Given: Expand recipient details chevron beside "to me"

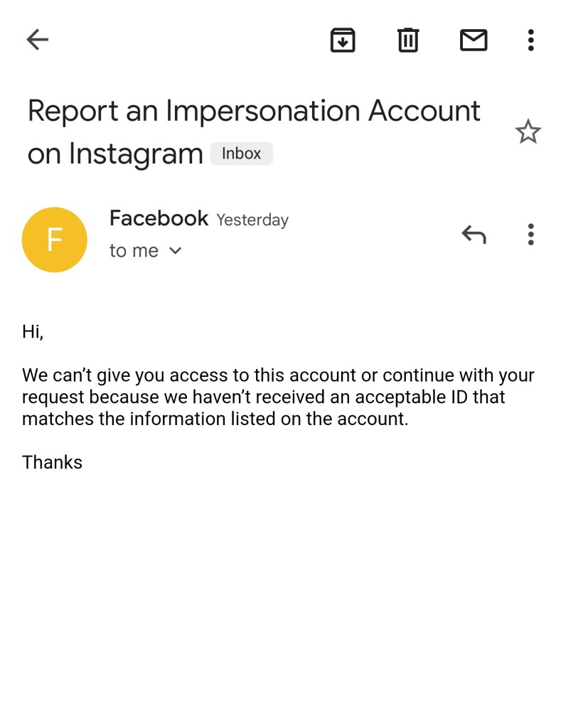Looking at the screenshot, I should pyautogui.click(x=176, y=251).
